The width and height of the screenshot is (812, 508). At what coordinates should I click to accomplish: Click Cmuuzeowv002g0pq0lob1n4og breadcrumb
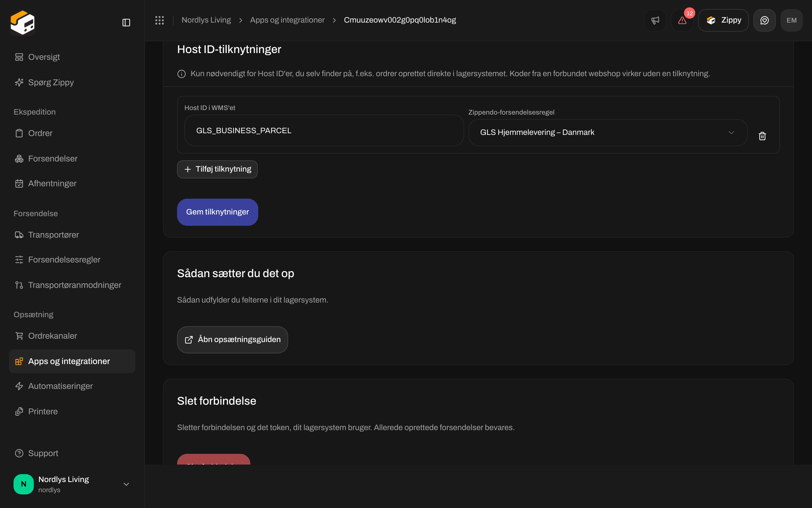click(x=400, y=20)
